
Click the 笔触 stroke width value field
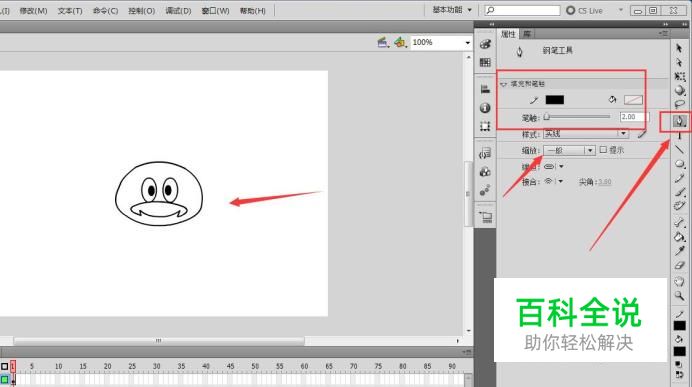[x=633, y=117]
